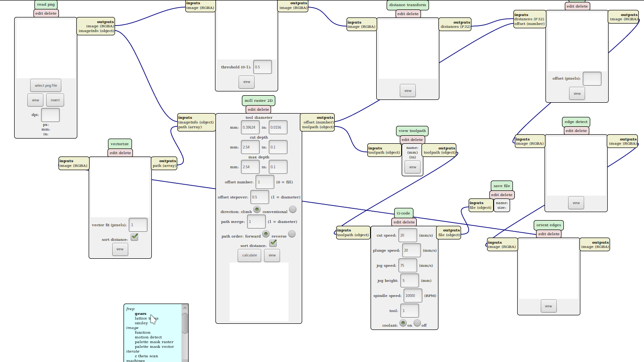Screen dimensions: 644x362
Task: Click the calculate button in mill raster 2D
Action: (249, 255)
